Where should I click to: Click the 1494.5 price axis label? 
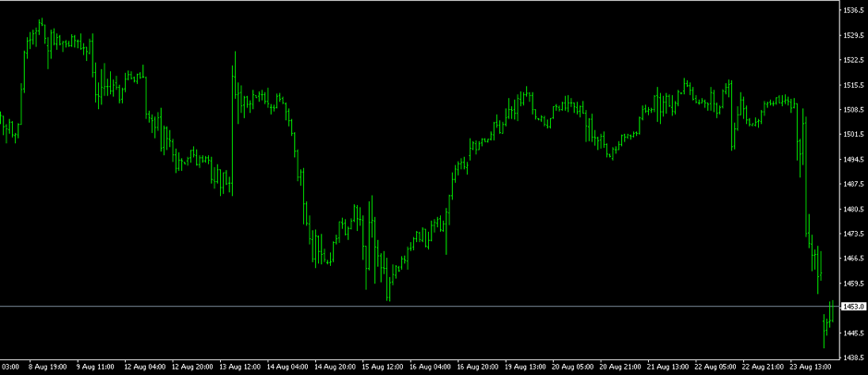point(854,159)
